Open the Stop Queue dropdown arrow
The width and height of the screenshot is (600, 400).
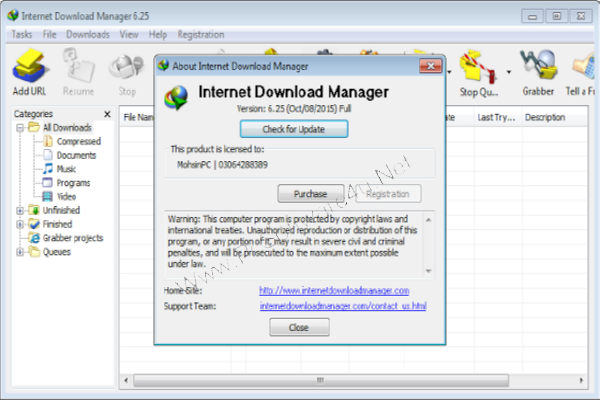coord(509,72)
